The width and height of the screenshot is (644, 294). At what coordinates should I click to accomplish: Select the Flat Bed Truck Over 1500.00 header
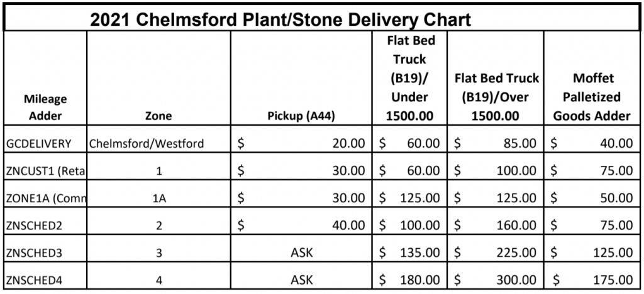(x=496, y=97)
